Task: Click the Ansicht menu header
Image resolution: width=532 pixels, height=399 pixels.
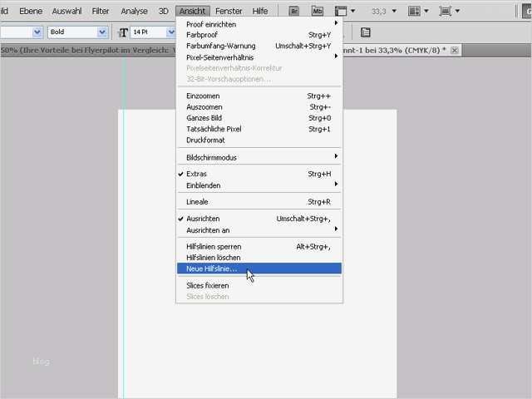Action: pos(192,11)
